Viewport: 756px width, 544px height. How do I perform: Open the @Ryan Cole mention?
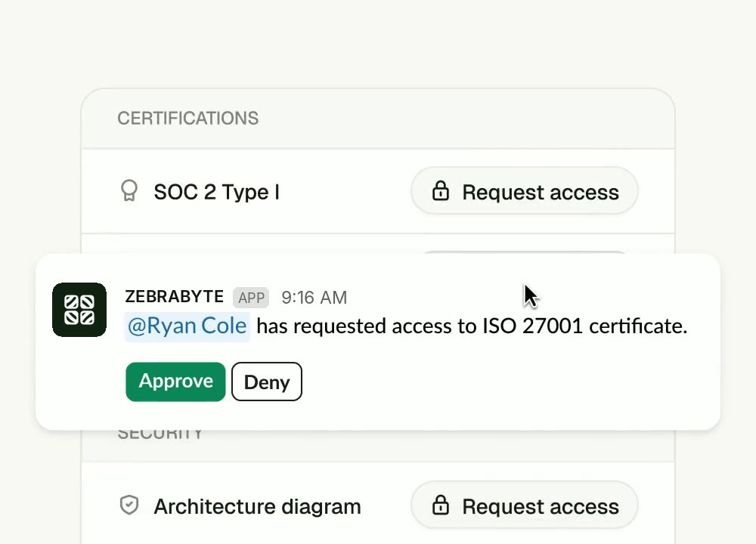click(x=187, y=326)
